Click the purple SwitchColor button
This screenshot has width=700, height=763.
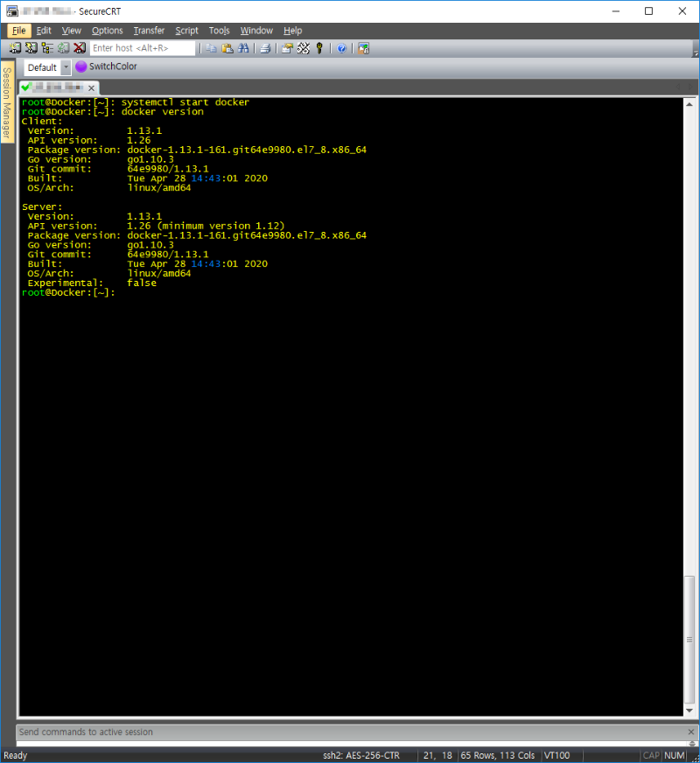(106, 66)
